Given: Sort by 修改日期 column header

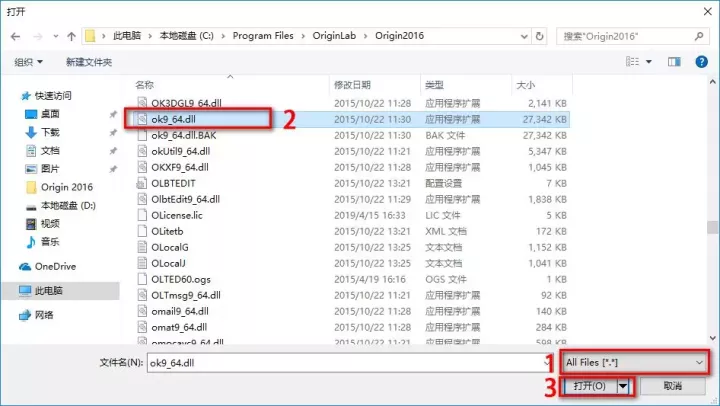Looking at the screenshot, I should point(352,84).
